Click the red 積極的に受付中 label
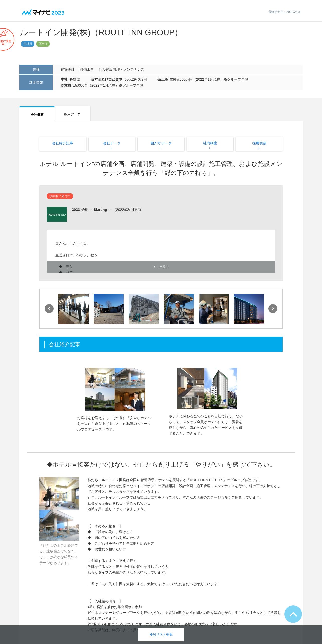 pyautogui.click(x=60, y=196)
